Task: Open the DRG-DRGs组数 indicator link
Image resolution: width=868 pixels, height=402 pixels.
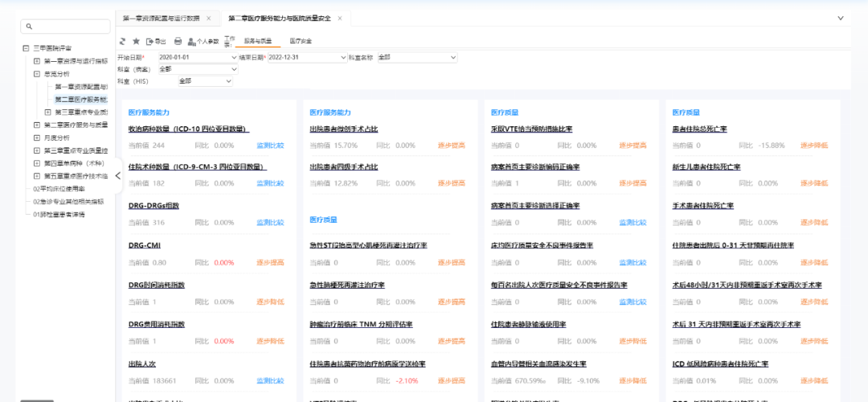Action: click(154, 206)
